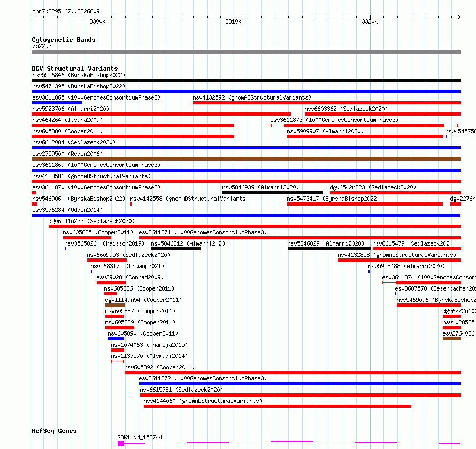Open nsv605880 (Cooper2011) variant
Screen dimensions: 476x449
pyautogui.click(x=67, y=131)
